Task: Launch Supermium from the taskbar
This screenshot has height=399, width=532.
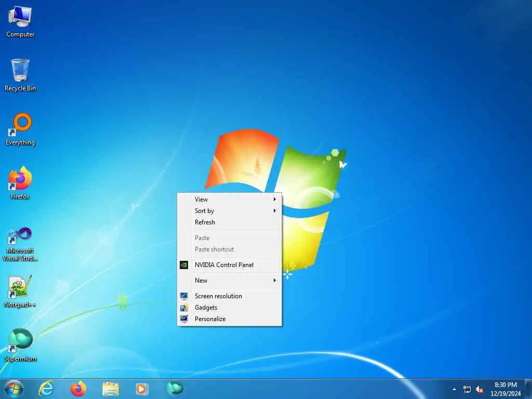Action: 175,388
